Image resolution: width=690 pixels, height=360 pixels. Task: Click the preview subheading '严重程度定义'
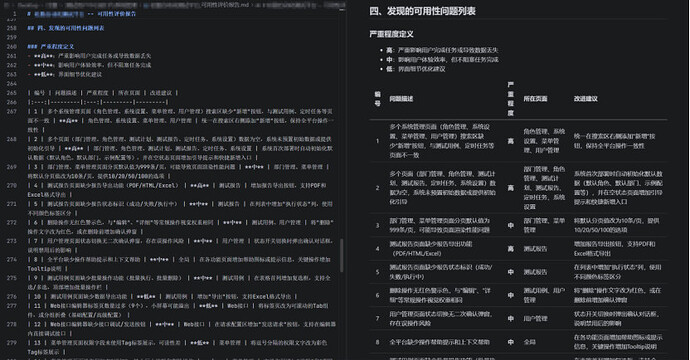[391, 34]
